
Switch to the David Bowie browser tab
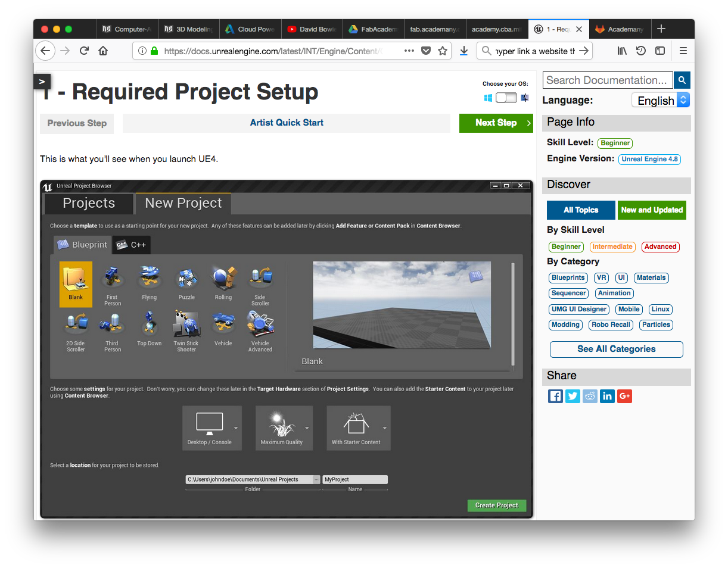312,29
